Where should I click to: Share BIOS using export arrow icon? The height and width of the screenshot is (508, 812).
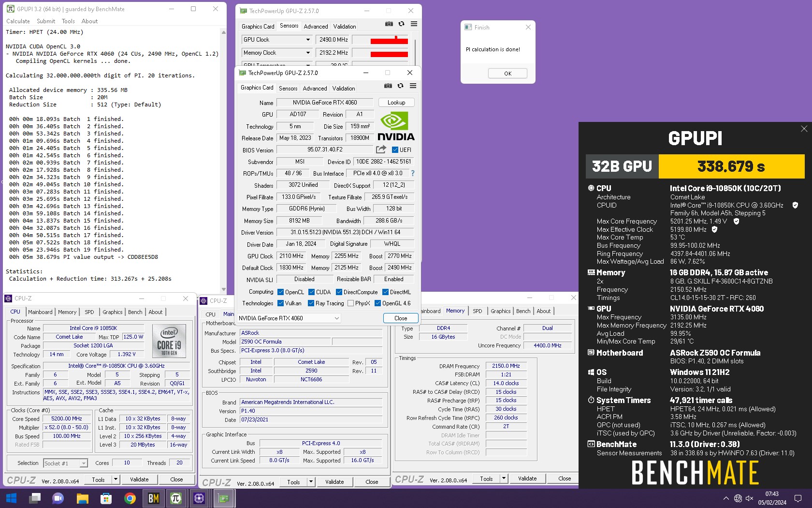point(381,149)
